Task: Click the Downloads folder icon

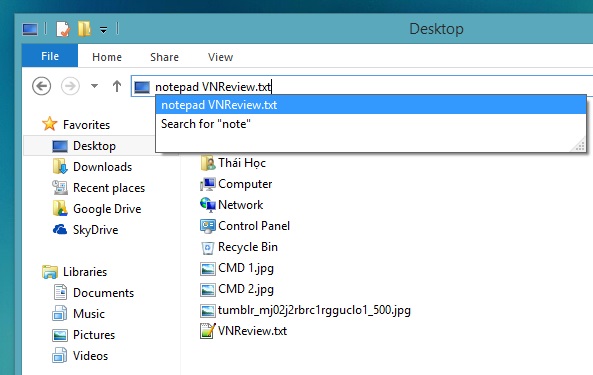Action: (x=60, y=166)
